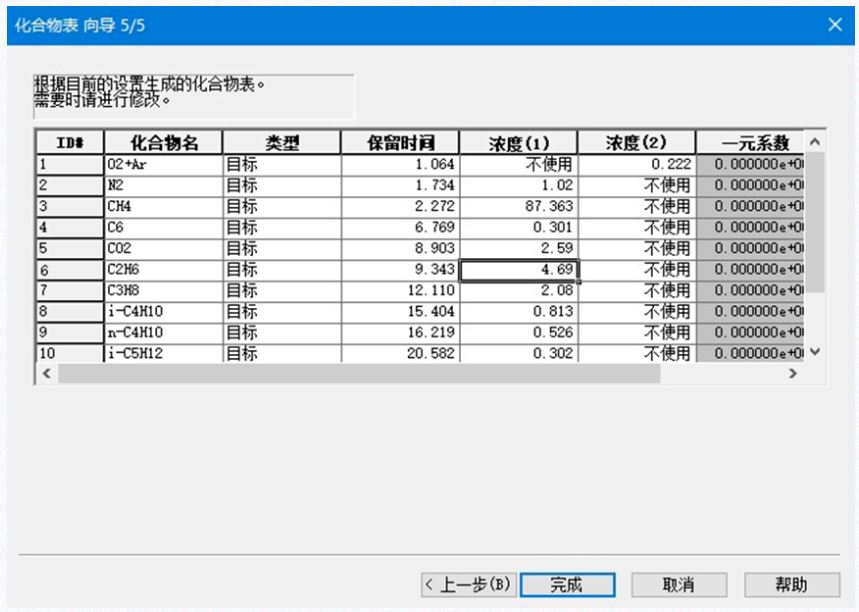Click the 保留时间 column header
Screen dimensions: 859x612
coord(400,143)
